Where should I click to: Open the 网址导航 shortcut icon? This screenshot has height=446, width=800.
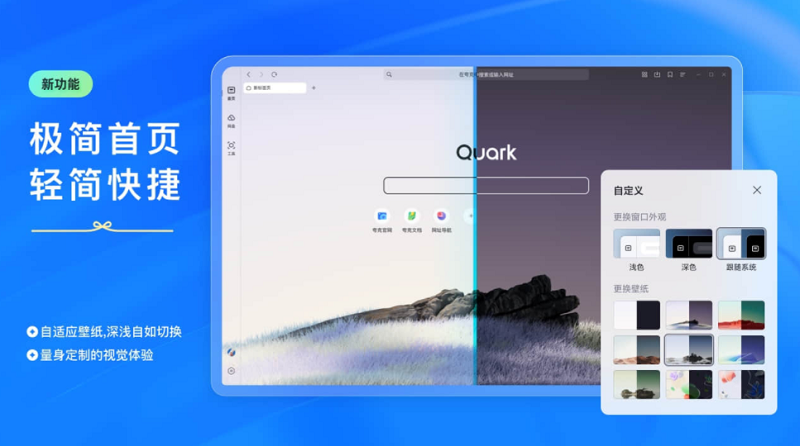(x=441, y=216)
